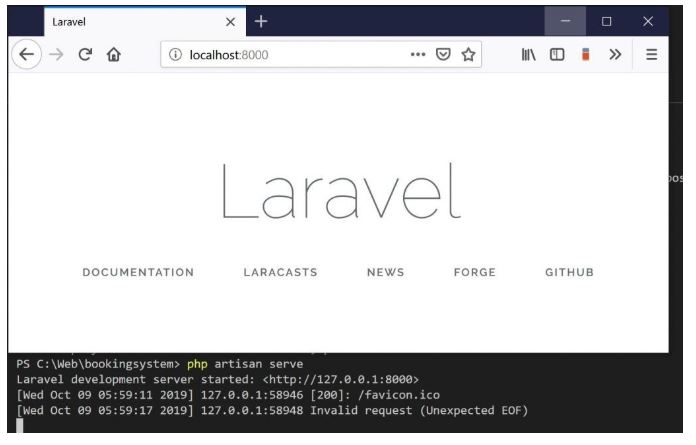The height and width of the screenshot is (445, 696).
Task: Maximize the Firefox window
Action: coord(606,21)
